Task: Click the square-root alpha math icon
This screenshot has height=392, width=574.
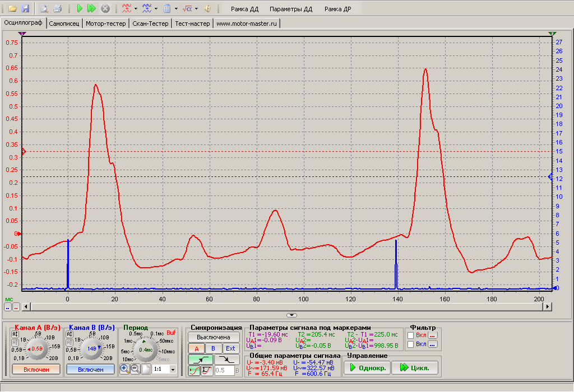Action: click(187, 8)
